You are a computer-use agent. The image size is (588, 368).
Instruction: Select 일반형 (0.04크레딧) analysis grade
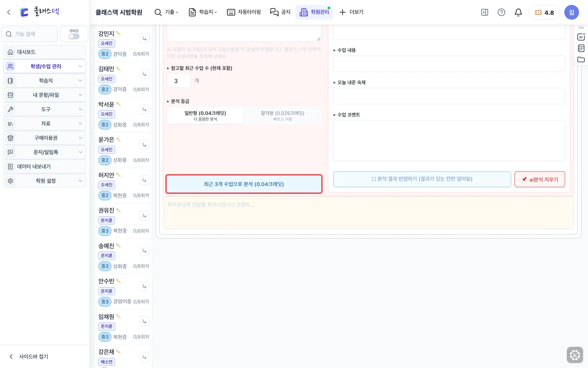(x=205, y=116)
